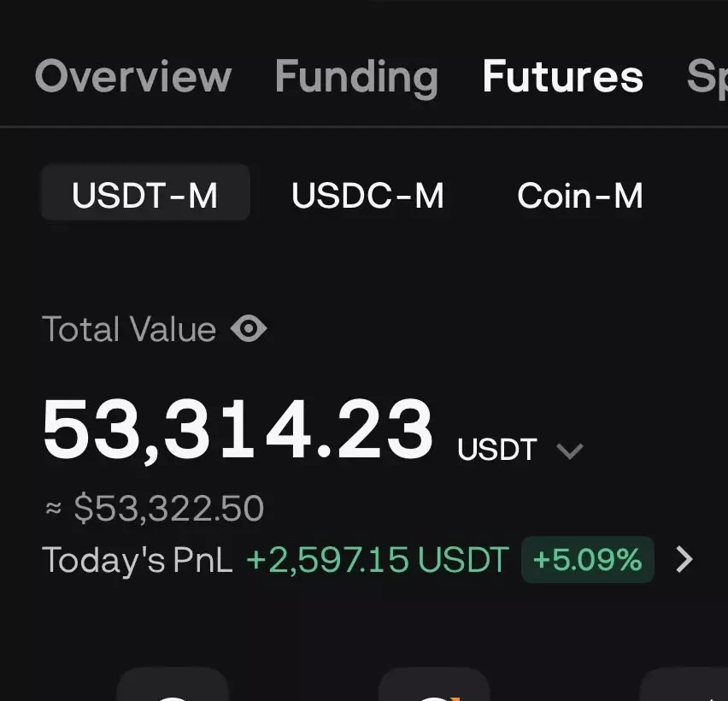The height and width of the screenshot is (701, 728).
Task: Select the USDT-M futures type
Action: coord(145,196)
